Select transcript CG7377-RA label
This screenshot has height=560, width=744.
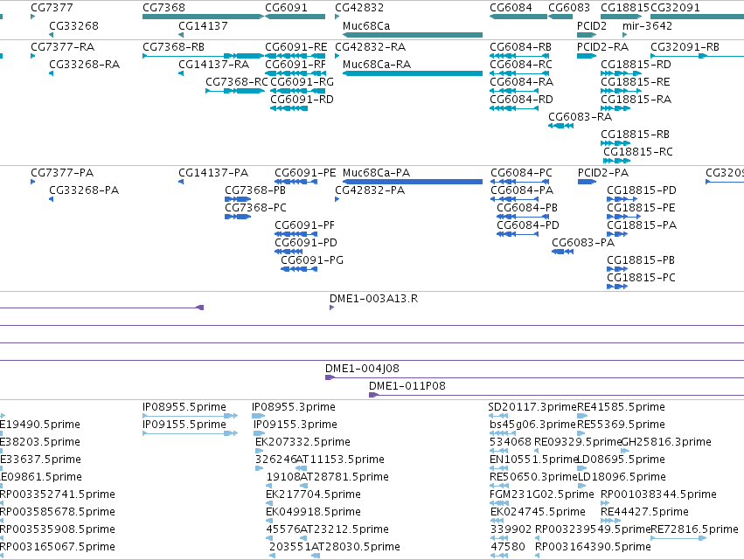[63, 47]
